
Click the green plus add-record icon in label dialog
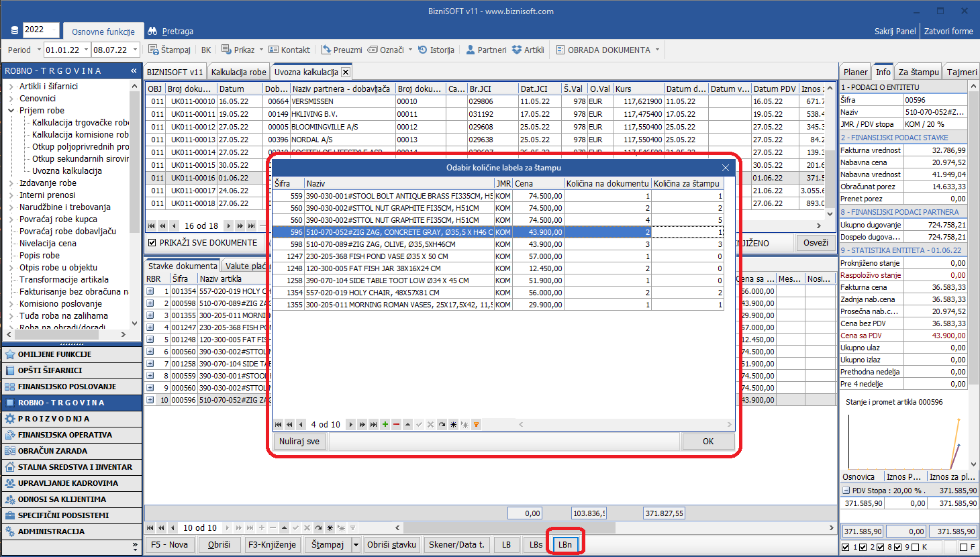385,425
